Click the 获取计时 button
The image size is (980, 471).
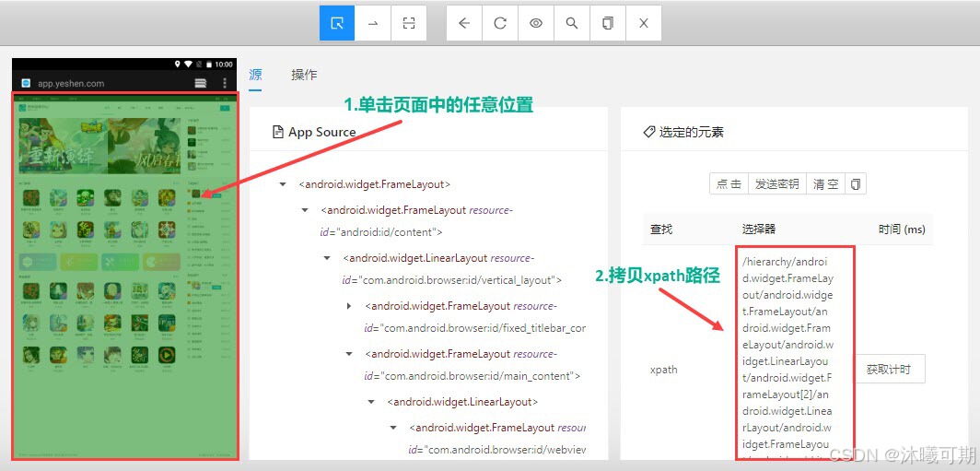(x=888, y=369)
